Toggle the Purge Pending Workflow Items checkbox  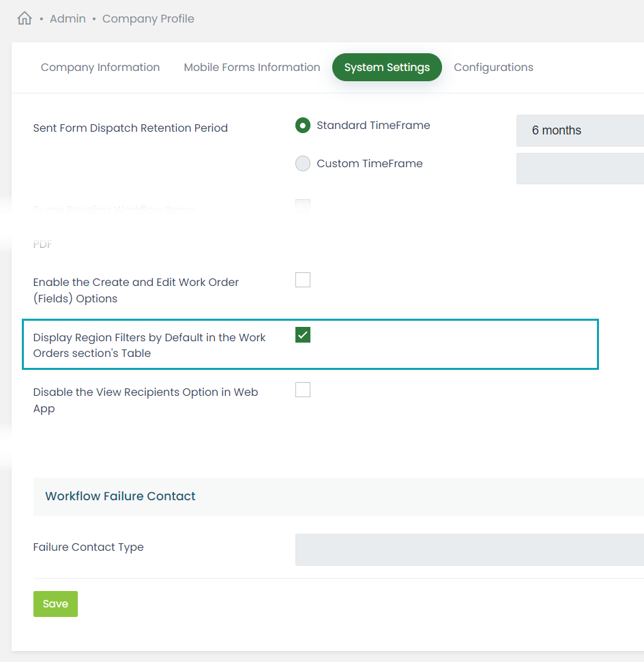(x=303, y=206)
